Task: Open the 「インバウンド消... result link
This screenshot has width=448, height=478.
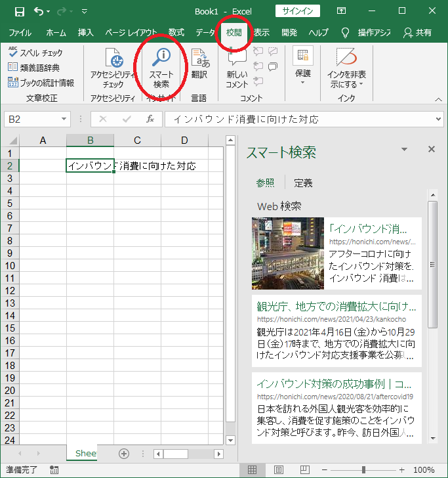Action: (368, 228)
